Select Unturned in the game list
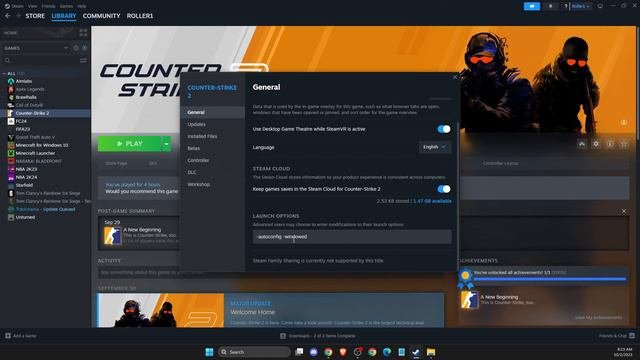 [25, 217]
